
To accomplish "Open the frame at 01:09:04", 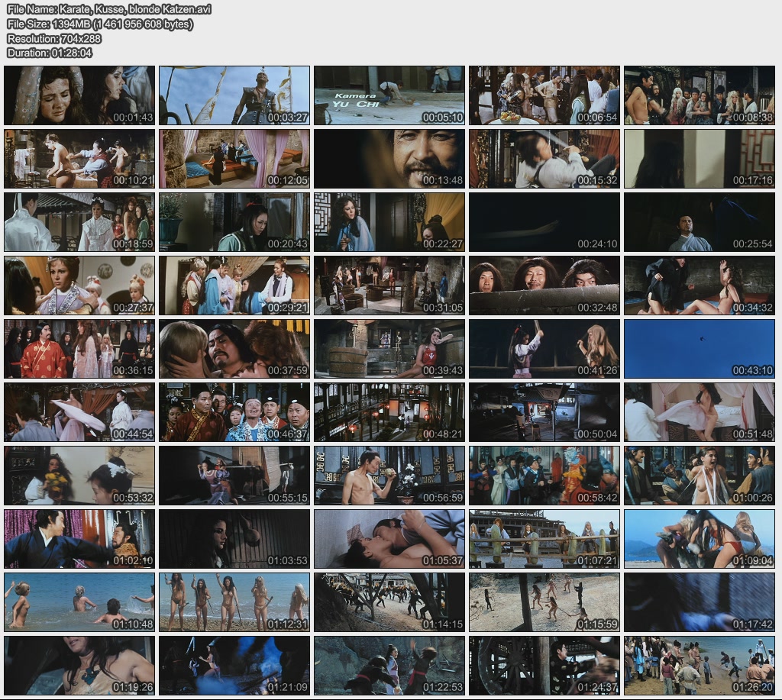I will click(x=700, y=539).
